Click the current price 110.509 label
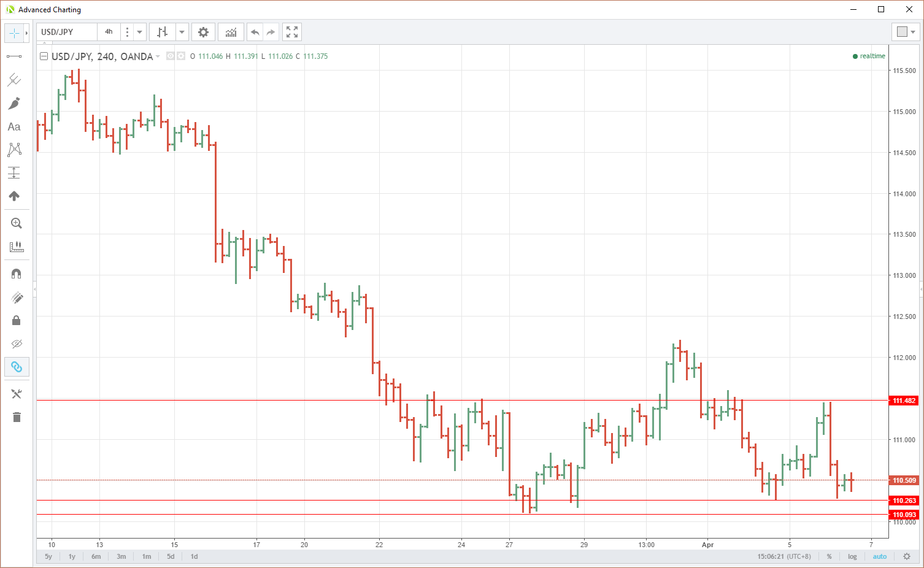924x568 pixels. pos(904,480)
